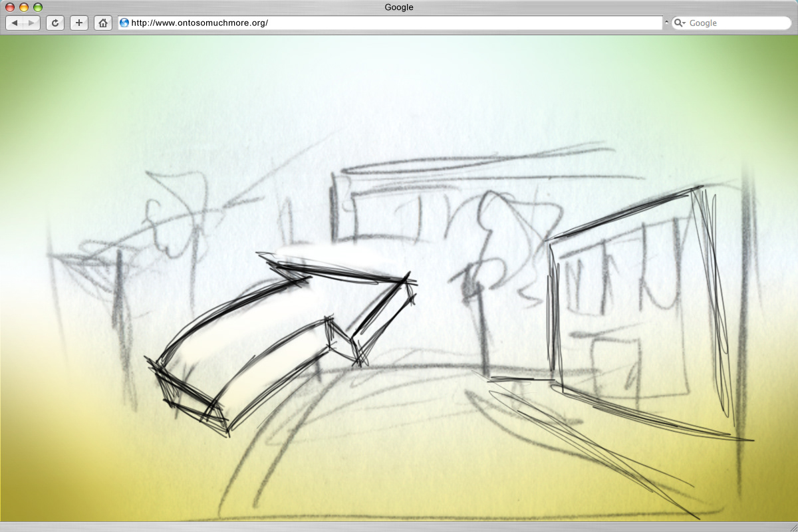Go forward with the right arrow button
Image resolution: width=798 pixels, height=532 pixels.
pos(31,23)
